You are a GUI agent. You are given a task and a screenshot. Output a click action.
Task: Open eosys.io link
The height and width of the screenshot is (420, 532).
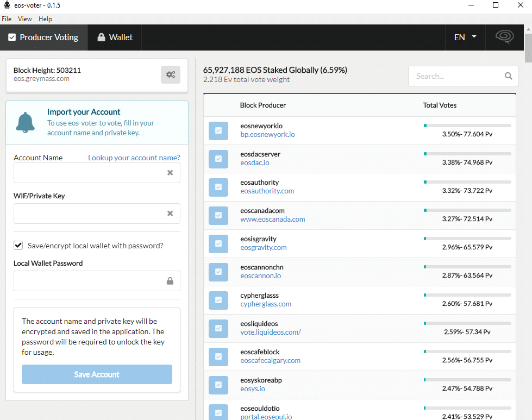(253, 389)
